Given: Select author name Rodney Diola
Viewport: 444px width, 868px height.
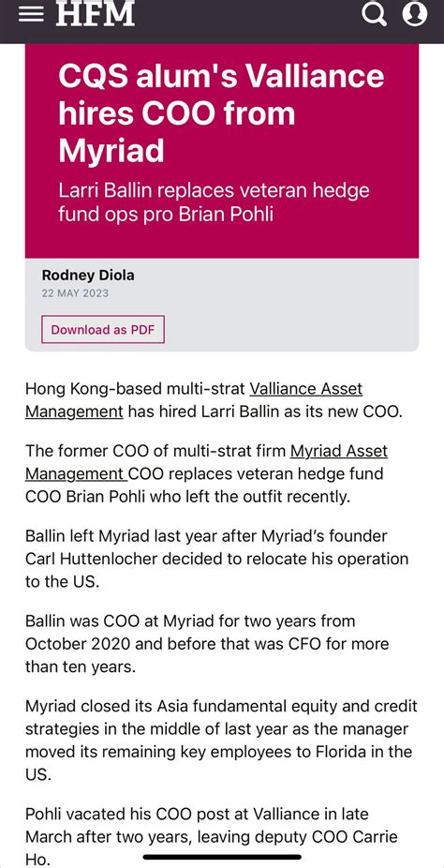Looking at the screenshot, I should pyautogui.click(x=88, y=276).
